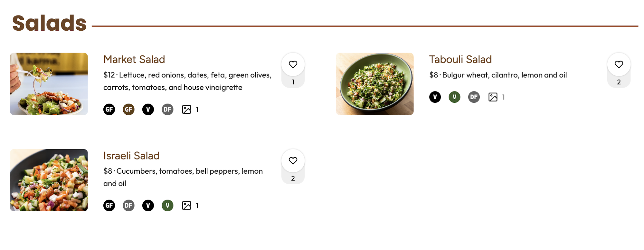Open the photos icon for Israeli Salad
Viewport: 644px width, 250px height.
[186, 206]
